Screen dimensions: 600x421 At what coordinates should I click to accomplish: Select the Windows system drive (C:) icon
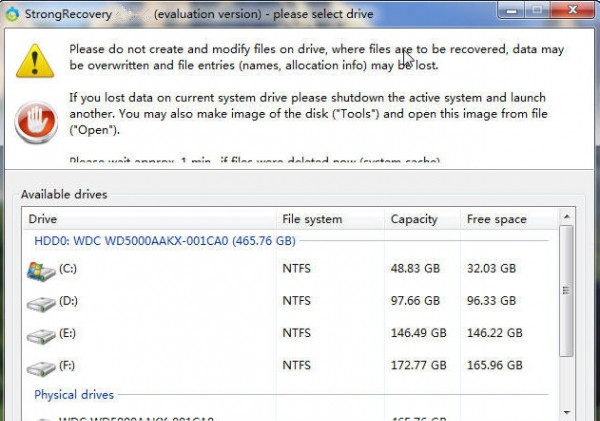click(x=42, y=270)
